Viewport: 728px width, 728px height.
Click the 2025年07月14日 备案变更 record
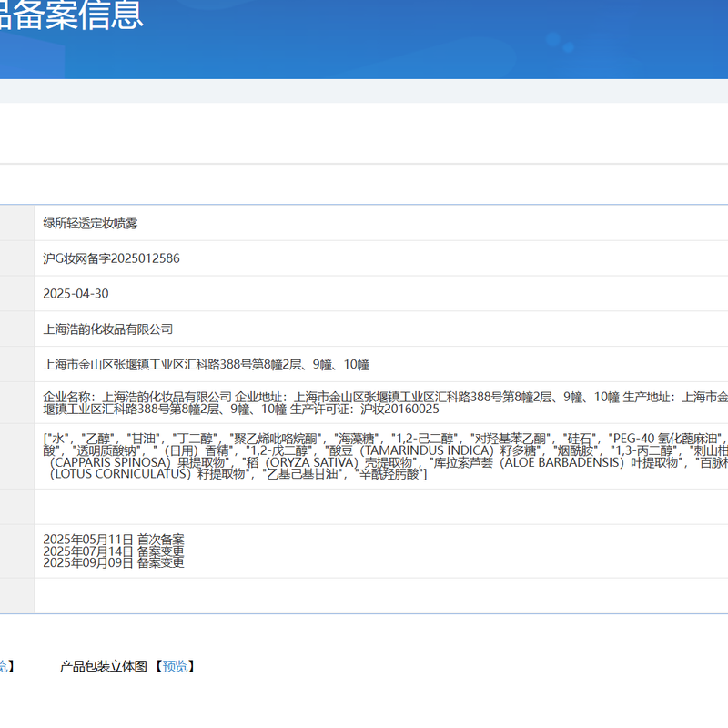tap(113, 551)
